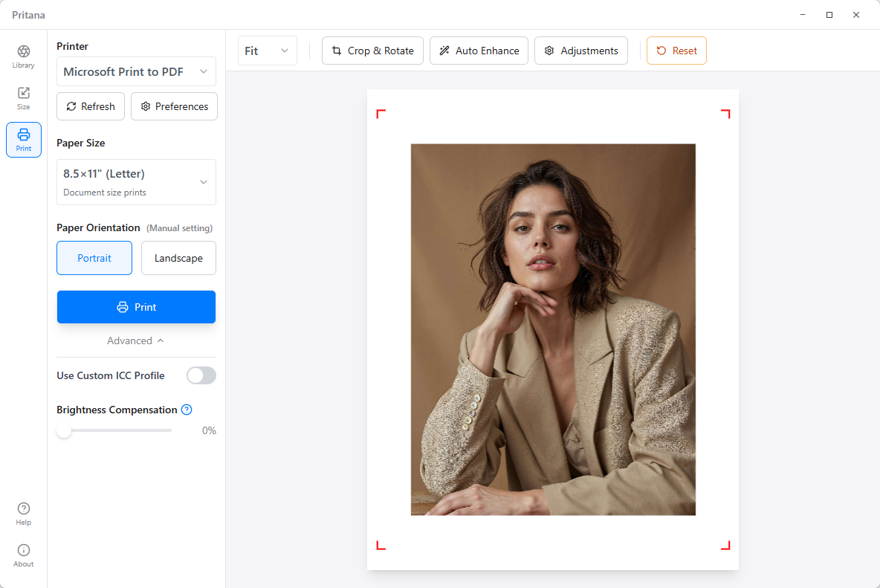
Task: Enable Use Custom ICC Profile
Action: click(x=201, y=375)
